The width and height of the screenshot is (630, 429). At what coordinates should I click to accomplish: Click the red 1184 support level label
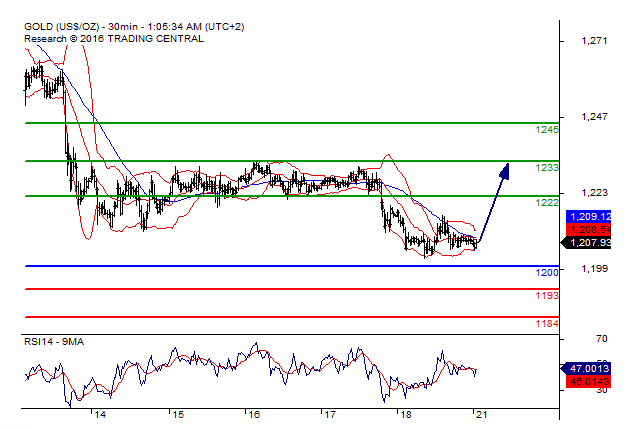click(547, 323)
